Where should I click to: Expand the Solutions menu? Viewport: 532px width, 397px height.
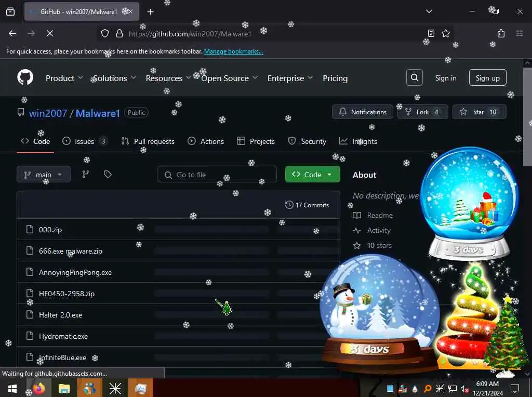[115, 78]
